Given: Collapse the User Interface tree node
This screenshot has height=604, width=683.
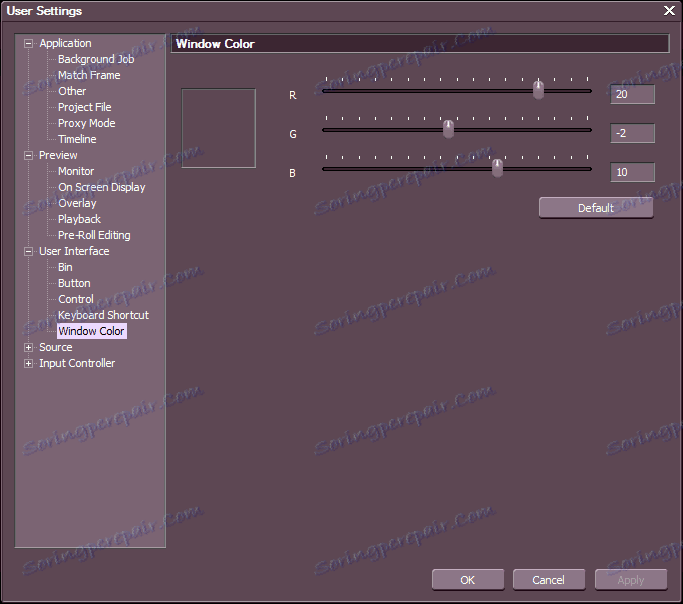Looking at the screenshot, I should (x=28, y=251).
